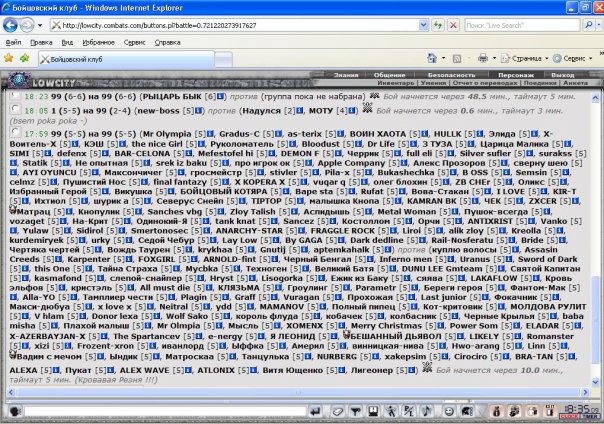Click the eraser clear-chat icon
Screen dimensions: 604x424
click(337, 411)
